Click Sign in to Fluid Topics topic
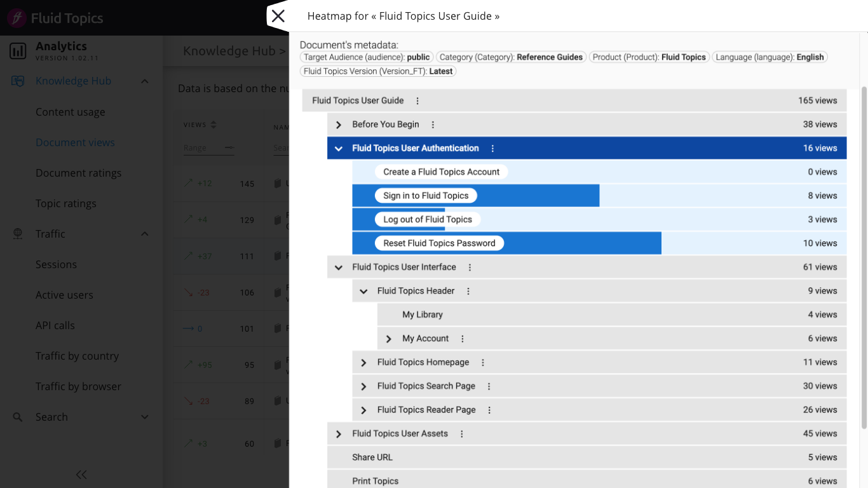This screenshot has height=488, width=868. (426, 196)
